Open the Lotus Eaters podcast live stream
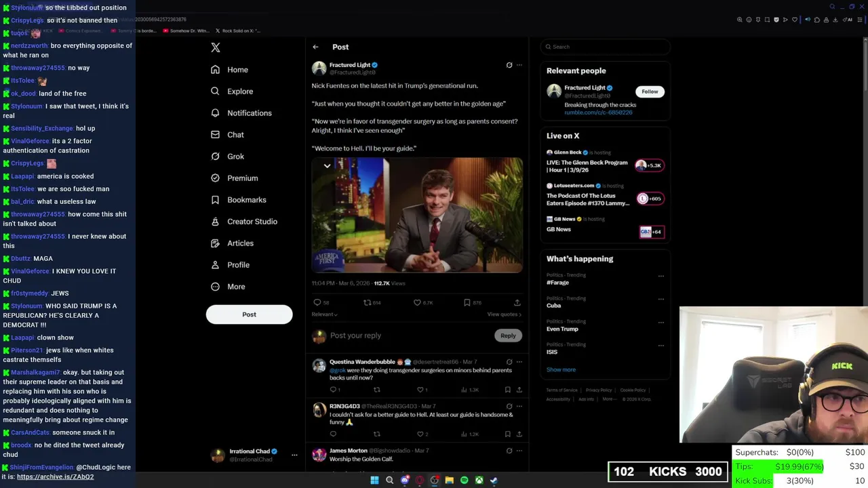 588,199
